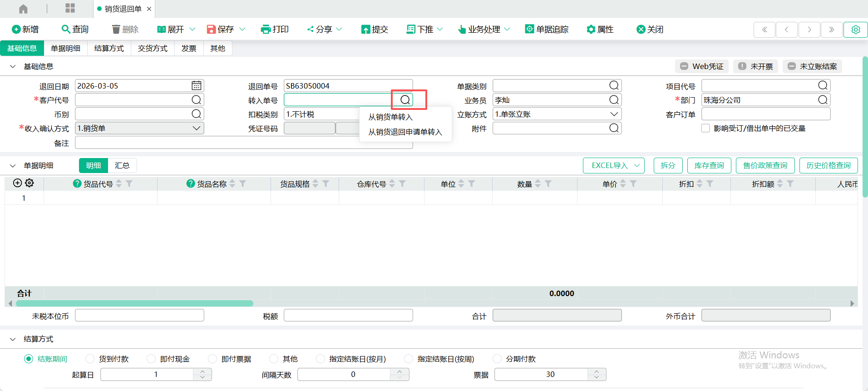Viewport: 868px width, 391px height.
Task: Open the grid apps menu icon
Action: click(70, 8)
